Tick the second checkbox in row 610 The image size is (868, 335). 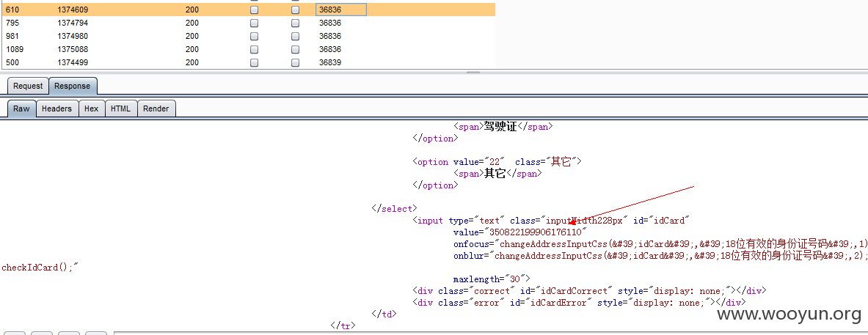(295, 10)
